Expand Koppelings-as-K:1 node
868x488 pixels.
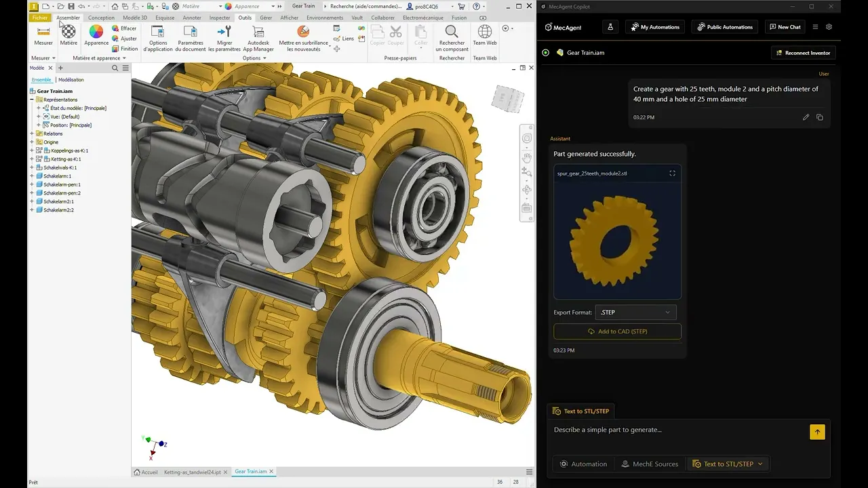point(32,150)
